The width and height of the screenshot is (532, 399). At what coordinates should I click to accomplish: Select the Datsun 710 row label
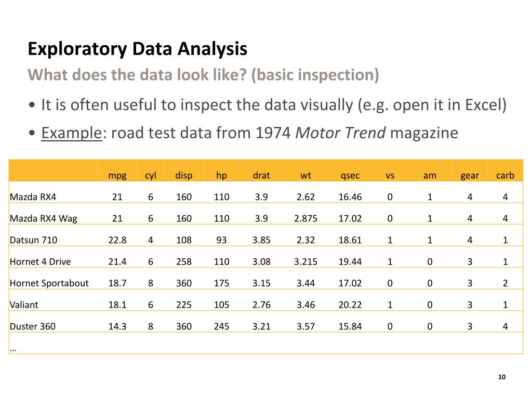click(x=34, y=240)
